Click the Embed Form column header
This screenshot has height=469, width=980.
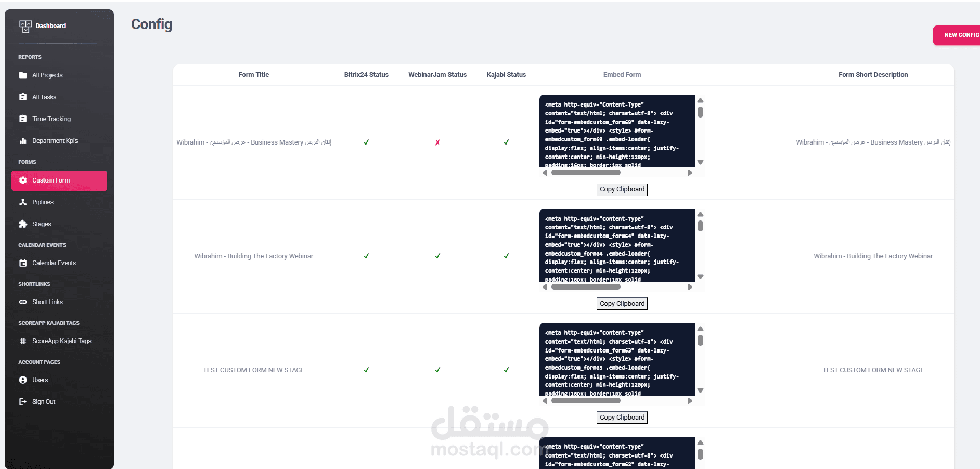622,75
